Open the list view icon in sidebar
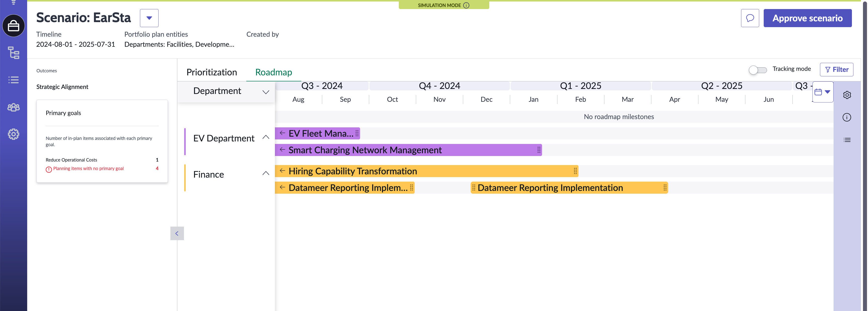The width and height of the screenshot is (868, 311). (x=14, y=80)
